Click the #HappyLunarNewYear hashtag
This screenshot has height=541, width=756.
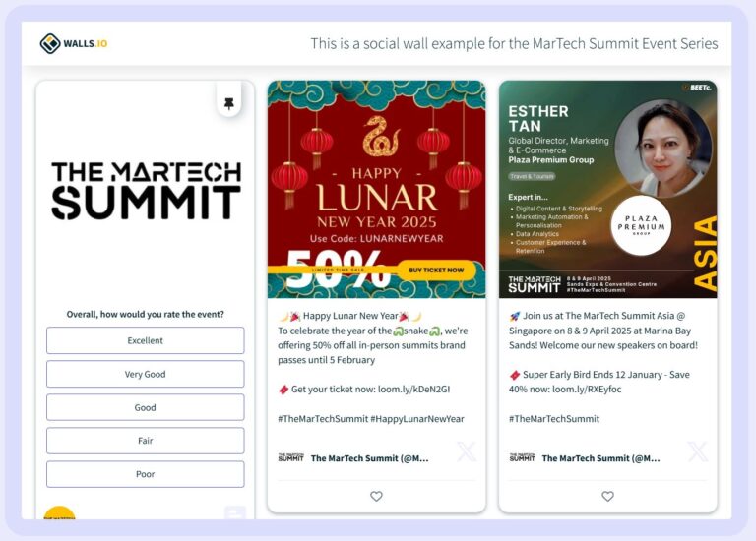pyautogui.click(x=417, y=419)
